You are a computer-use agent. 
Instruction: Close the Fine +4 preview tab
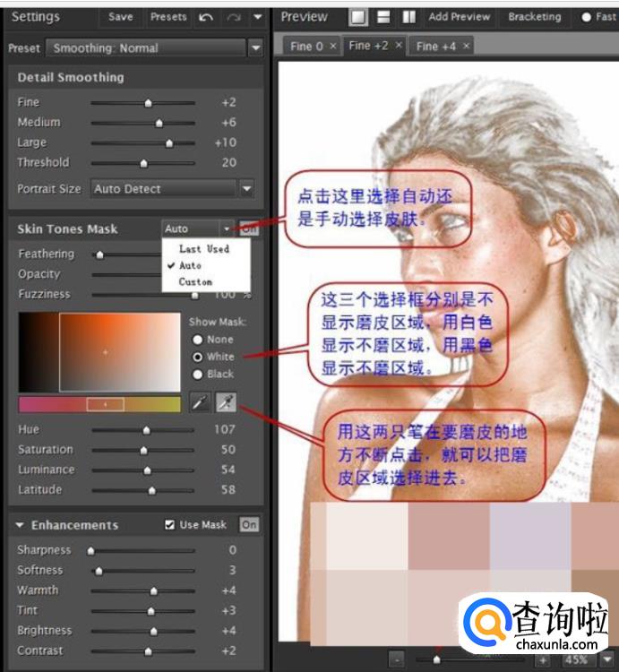point(466,46)
